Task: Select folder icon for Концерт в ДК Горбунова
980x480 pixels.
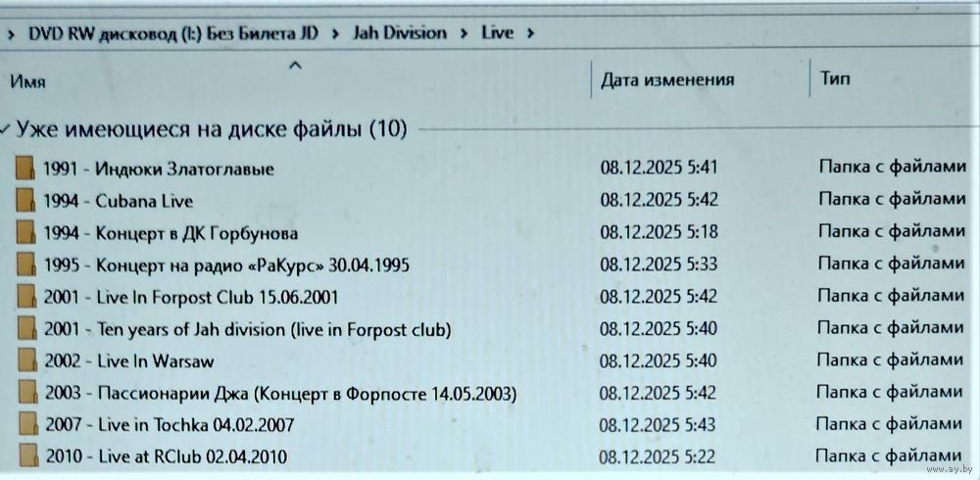Action: [26, 233]
